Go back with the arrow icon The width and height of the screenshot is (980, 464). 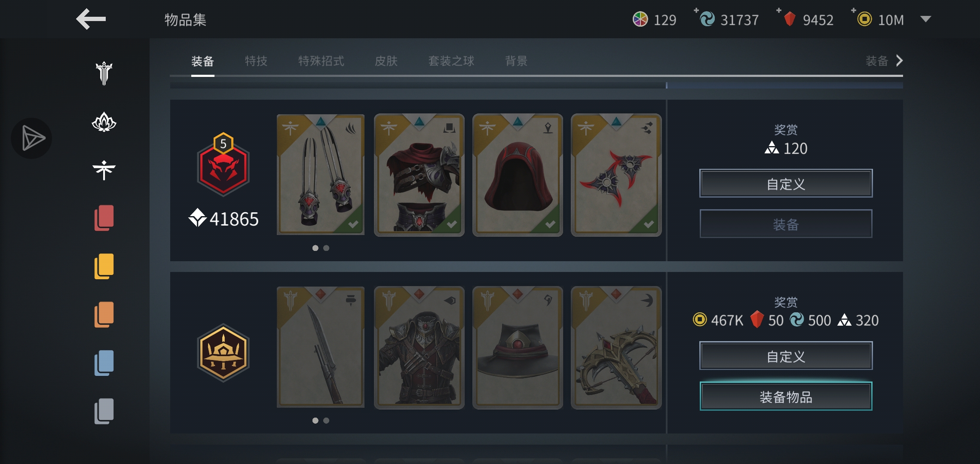(x=91, y=19)
